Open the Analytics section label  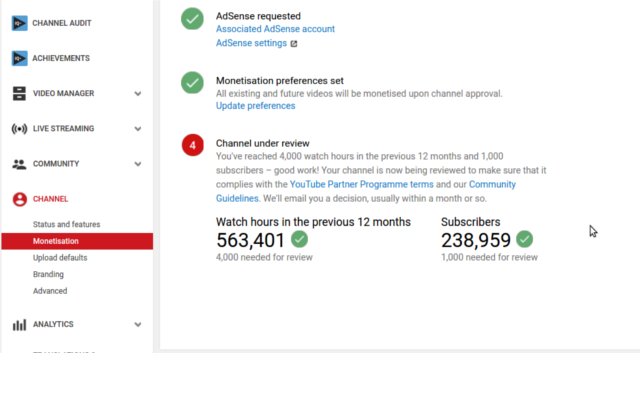coord(53,324)
